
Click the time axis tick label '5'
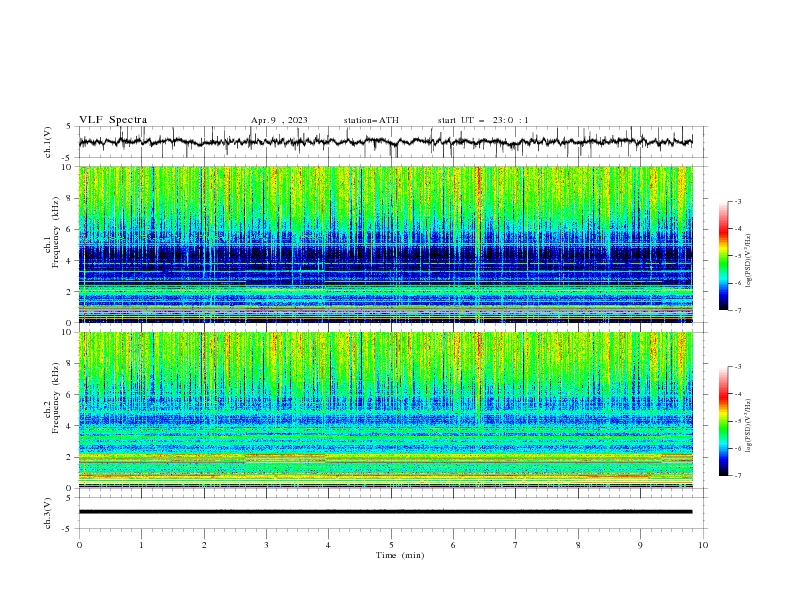[391, 545]
